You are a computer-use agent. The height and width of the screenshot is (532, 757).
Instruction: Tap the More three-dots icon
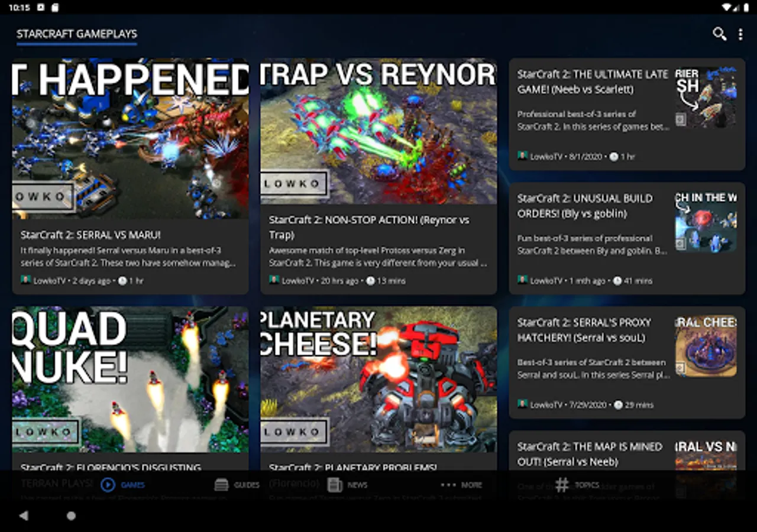[448, 485]
